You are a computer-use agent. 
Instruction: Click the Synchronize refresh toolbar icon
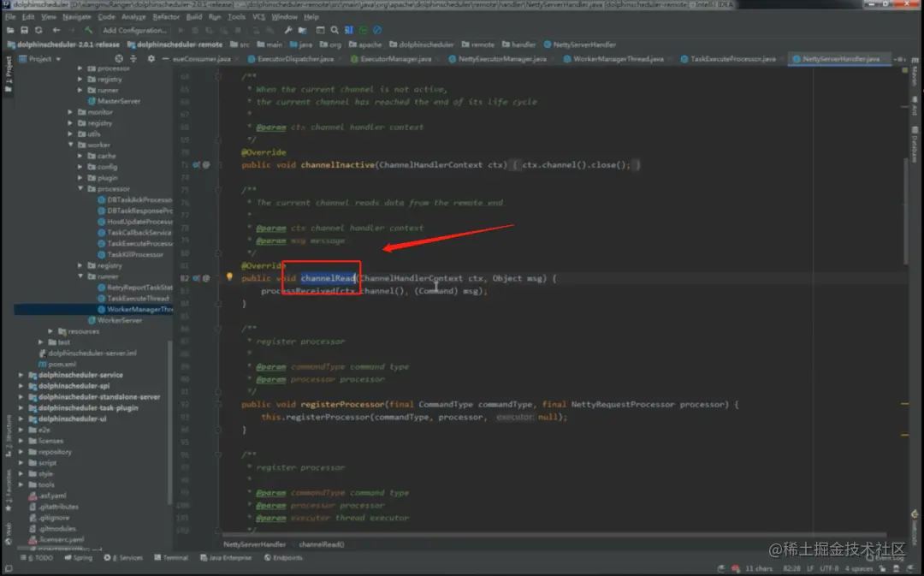[38, 30]
